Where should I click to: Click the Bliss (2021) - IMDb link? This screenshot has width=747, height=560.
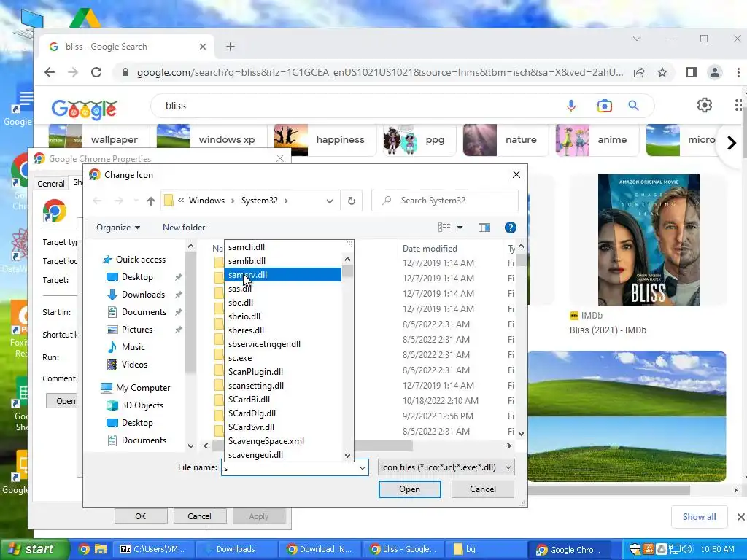[x=608, y=330]
